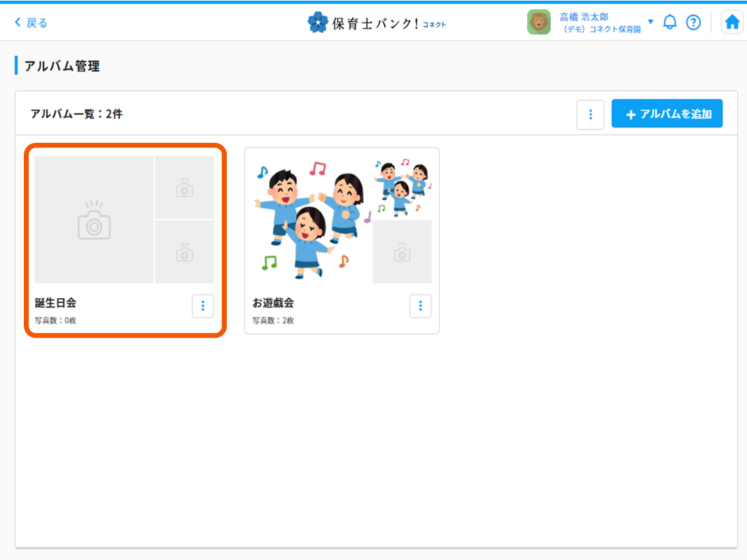Viewport: 747px width, 560px height.
Task: Click the question mark help icon
Action: tap(694, 22)
